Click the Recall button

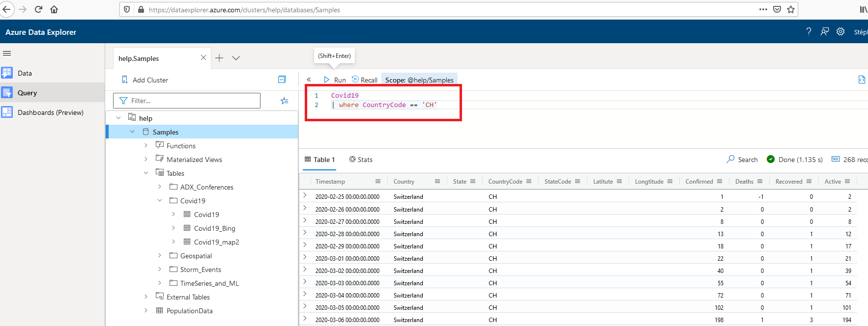365,80
